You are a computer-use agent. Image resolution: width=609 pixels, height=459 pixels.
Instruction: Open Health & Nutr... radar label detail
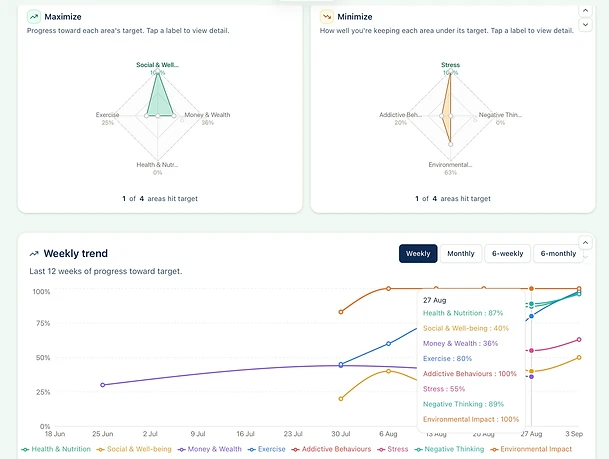click(x=157, y=165)
